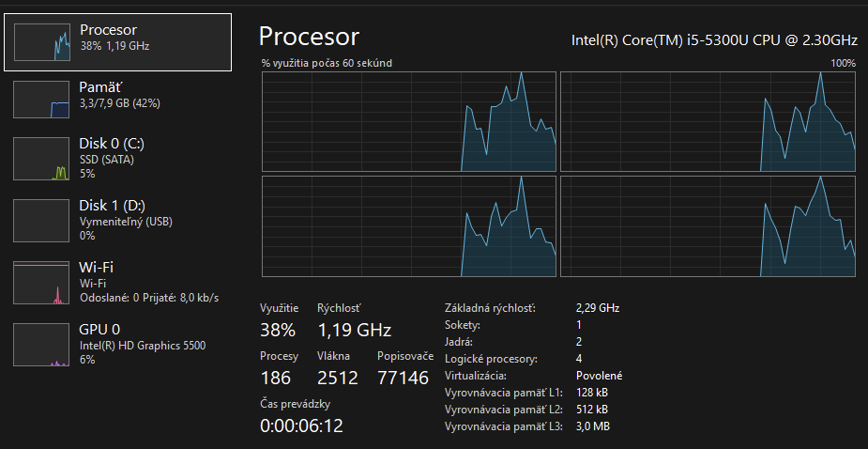868x449 pixels.
Task: Click the Virtualizácia Povolené value
Action: click(599, 376)
